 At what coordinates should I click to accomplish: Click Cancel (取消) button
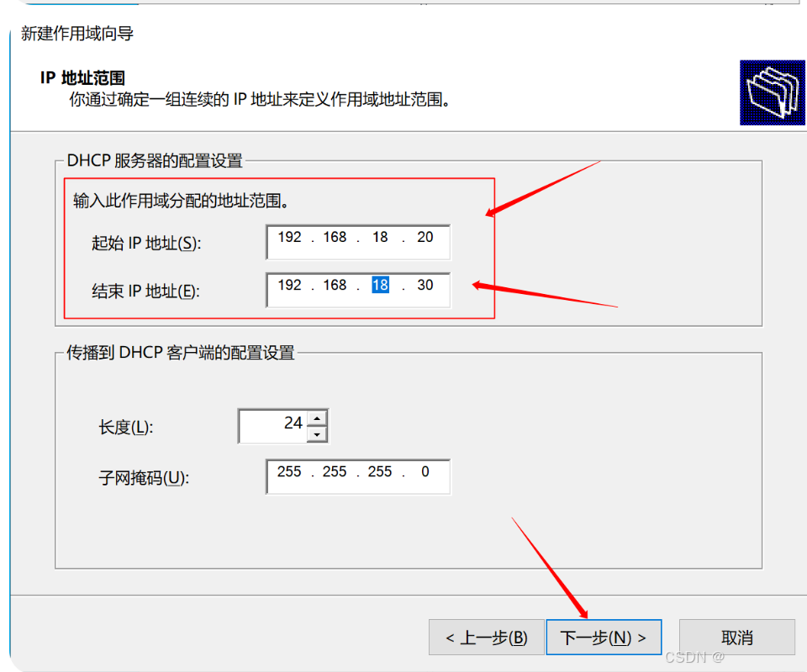[x=737, y=638]
